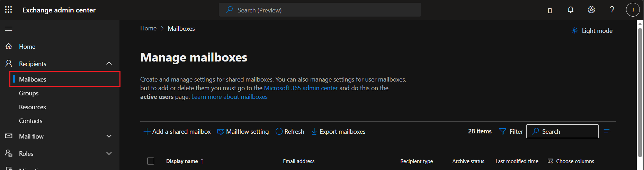Focus the top Search (Preview) field
The image size is (644, 170).
[x=320, y=10]
